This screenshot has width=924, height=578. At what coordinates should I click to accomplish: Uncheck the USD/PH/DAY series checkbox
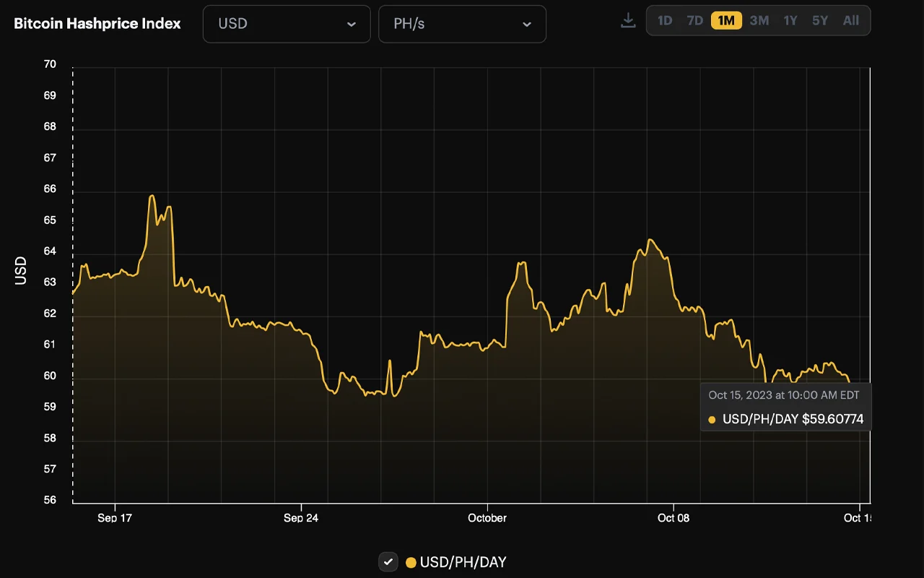coord(388,562)
